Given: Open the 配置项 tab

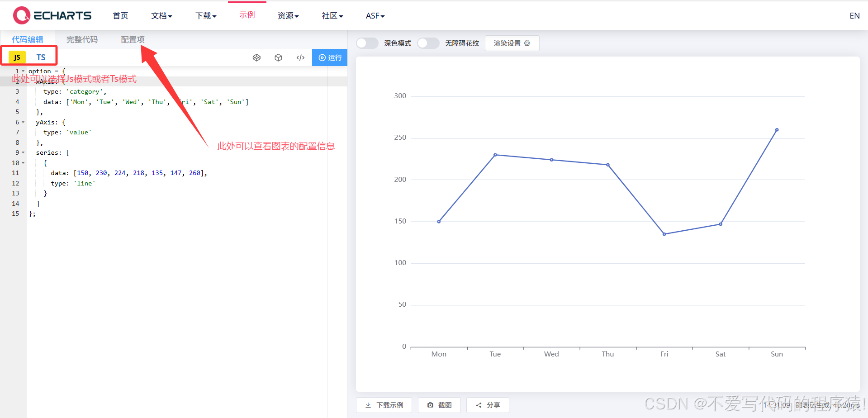Looking at the screenshot, I should pos(133,39).
